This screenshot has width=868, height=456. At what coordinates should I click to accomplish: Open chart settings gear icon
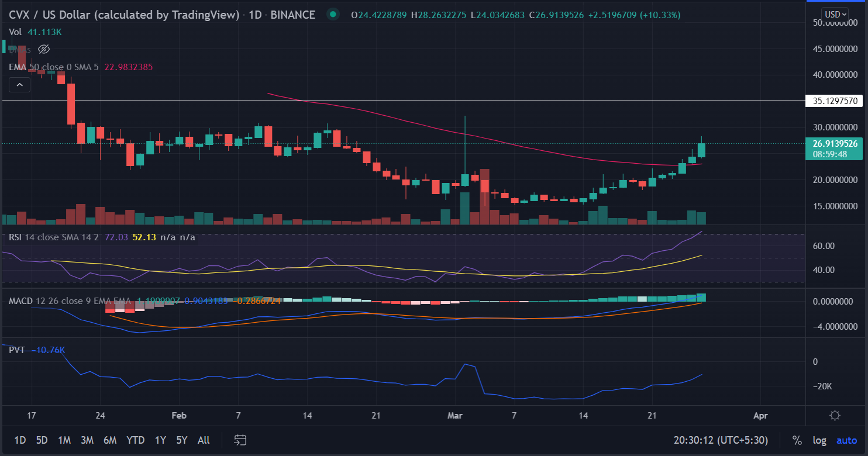pyautogui.click(x=835, y=416)
